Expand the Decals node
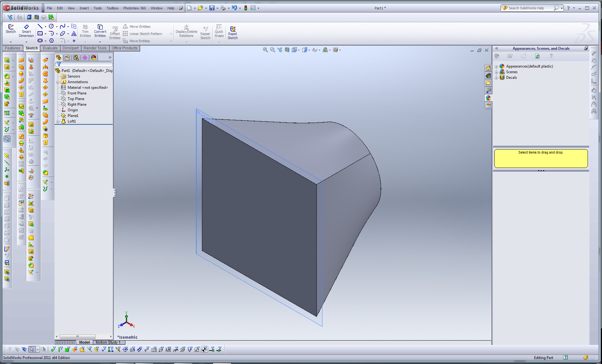The height and width of the screenshot is (364, 602). (497, 78)
